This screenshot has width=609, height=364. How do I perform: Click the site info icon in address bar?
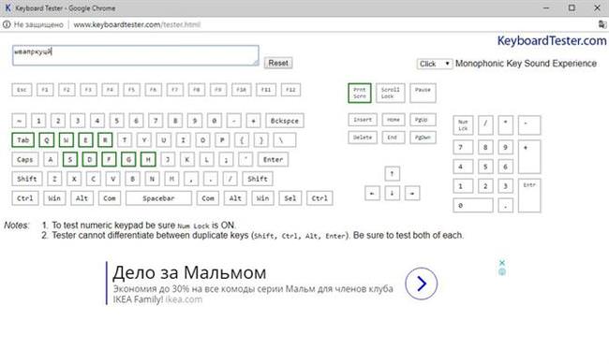click(x=7, y=24)
